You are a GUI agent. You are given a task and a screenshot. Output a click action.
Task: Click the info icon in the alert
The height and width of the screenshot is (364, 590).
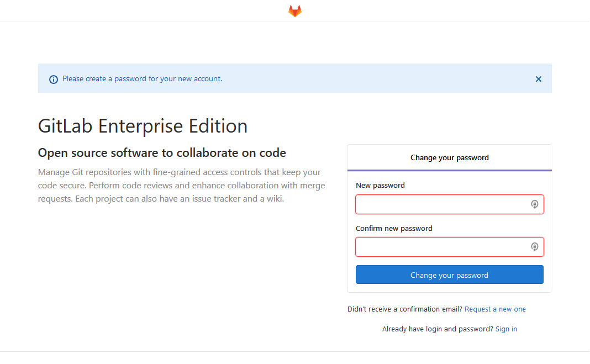tap(54, 79)
